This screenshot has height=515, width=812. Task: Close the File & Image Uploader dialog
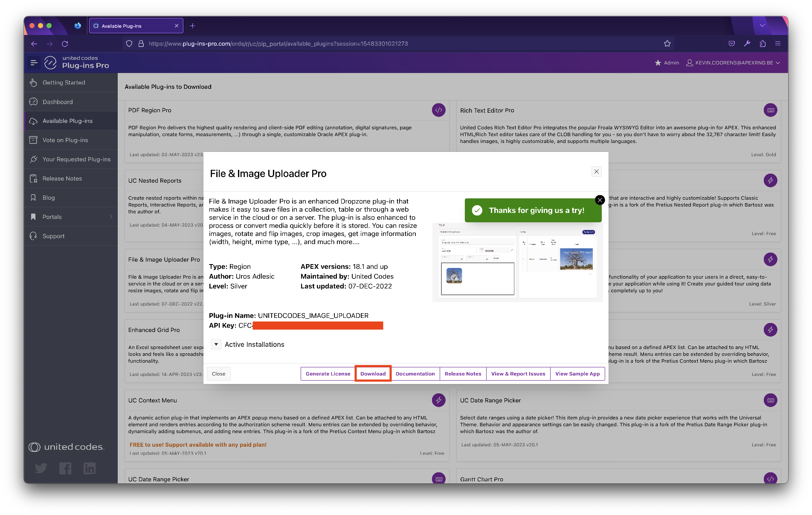(x=596, y=172)
